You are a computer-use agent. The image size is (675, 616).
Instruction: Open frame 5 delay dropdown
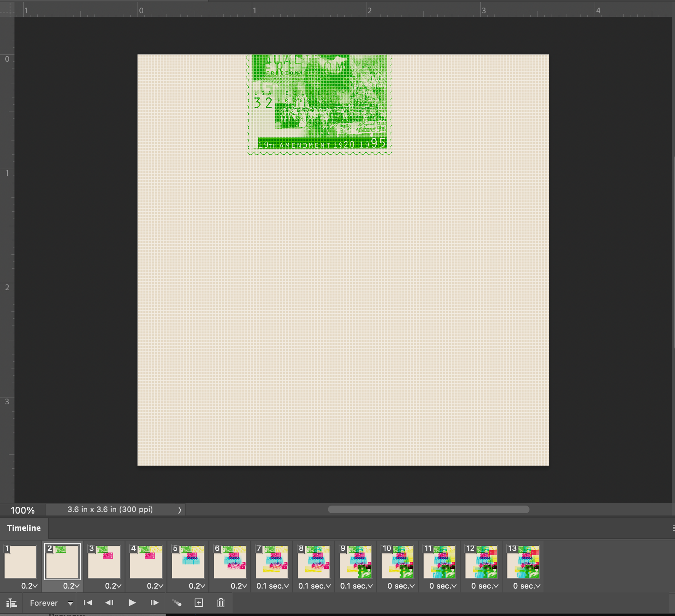pos(197,586)
